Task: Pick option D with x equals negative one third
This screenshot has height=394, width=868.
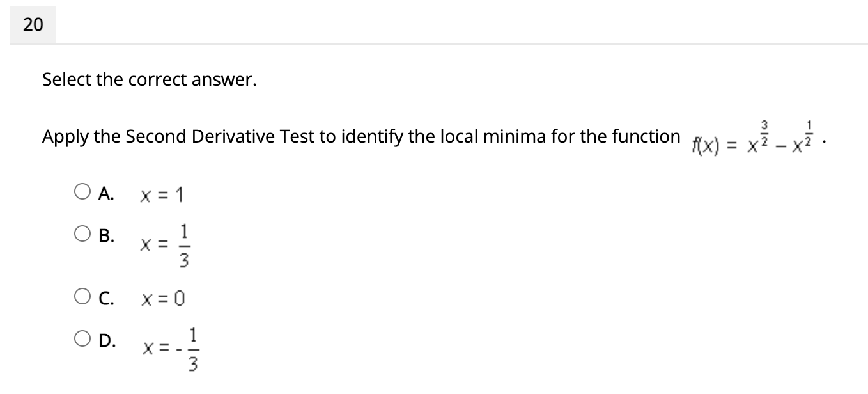Action: (x=82, y=337)
